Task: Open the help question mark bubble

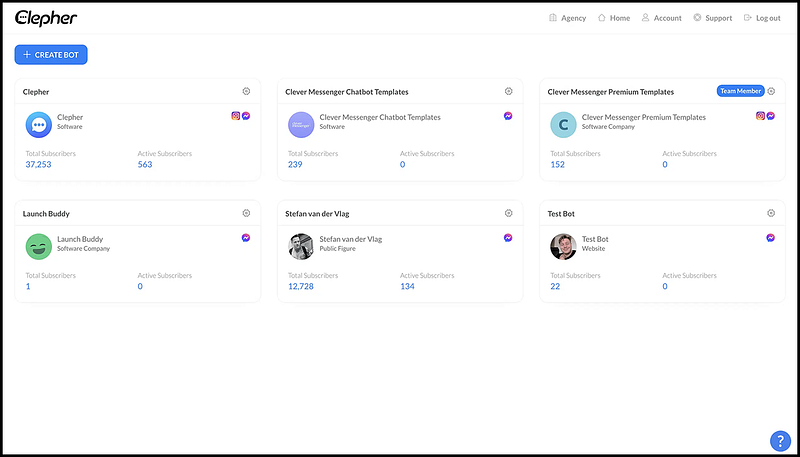Action: click(x=780, y=441)
